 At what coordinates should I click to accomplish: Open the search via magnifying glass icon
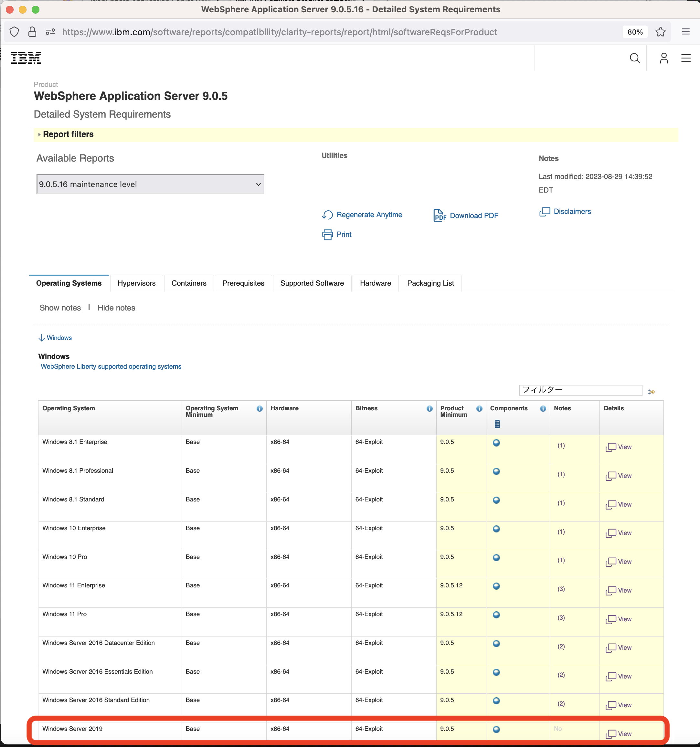pyautogui.click(x=635, y=58)
